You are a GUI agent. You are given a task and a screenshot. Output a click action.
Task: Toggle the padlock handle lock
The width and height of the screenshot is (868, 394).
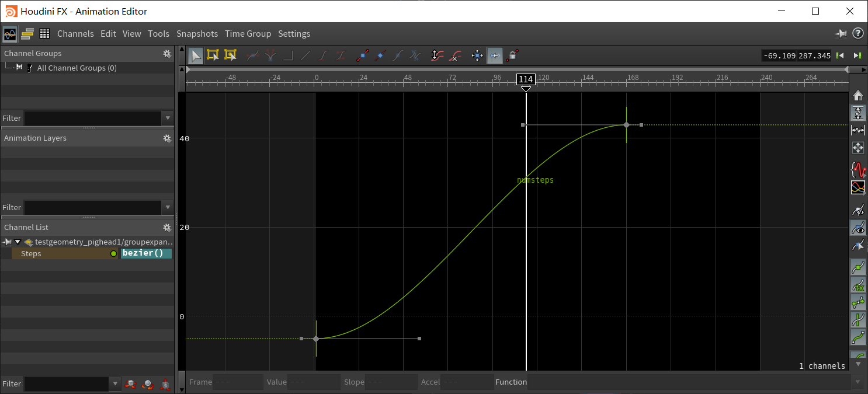click(x=512, y=55)
